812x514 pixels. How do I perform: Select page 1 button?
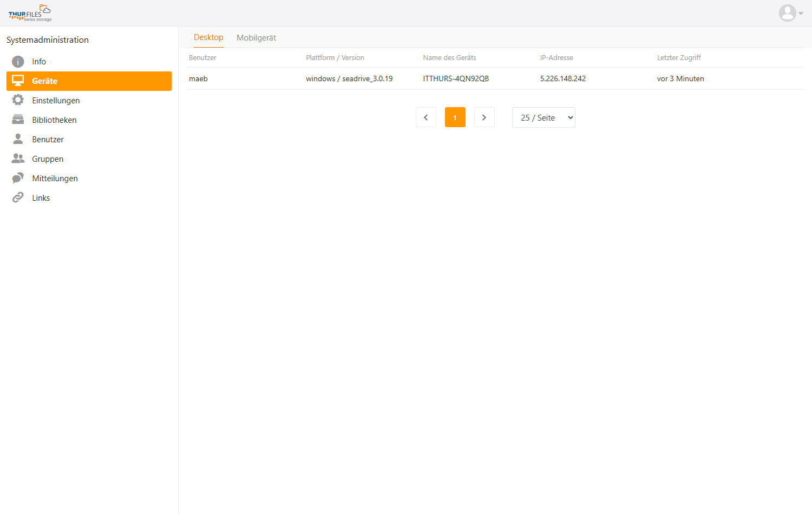pos(455,117)
